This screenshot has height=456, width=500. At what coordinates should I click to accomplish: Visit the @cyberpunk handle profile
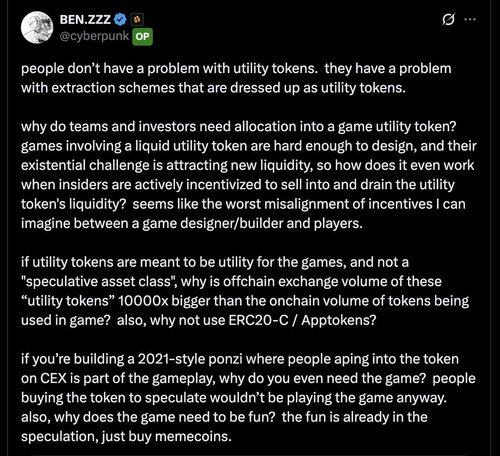pos(94,36)
